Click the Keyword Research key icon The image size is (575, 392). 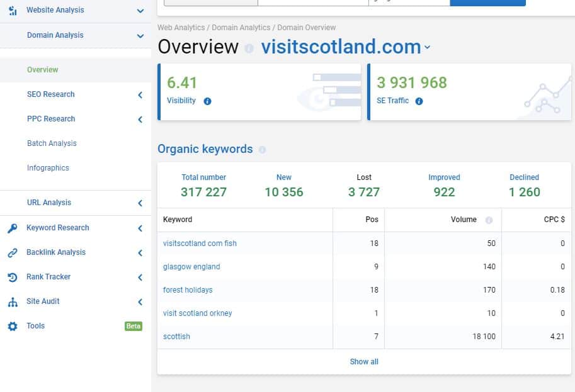click(13, 228)
